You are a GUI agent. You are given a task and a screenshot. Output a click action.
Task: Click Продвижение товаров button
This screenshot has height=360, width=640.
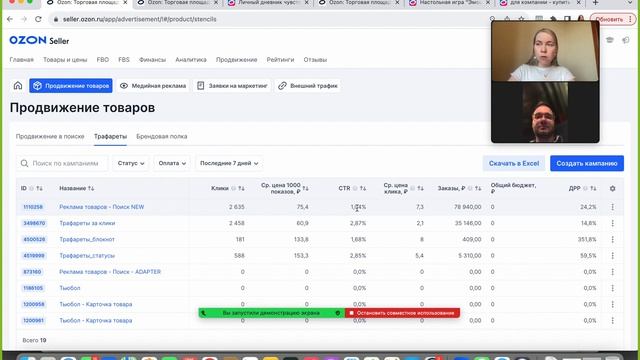[x=71, y=86]
